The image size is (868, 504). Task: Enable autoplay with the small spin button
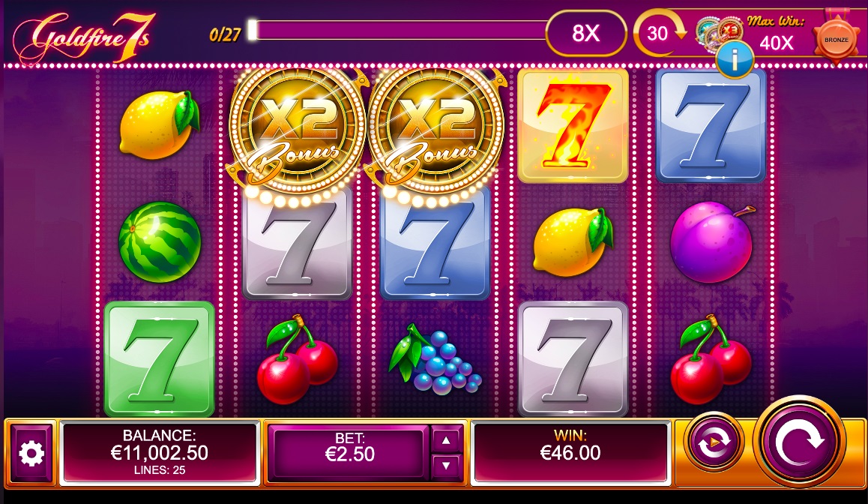(x=714, y=442)
